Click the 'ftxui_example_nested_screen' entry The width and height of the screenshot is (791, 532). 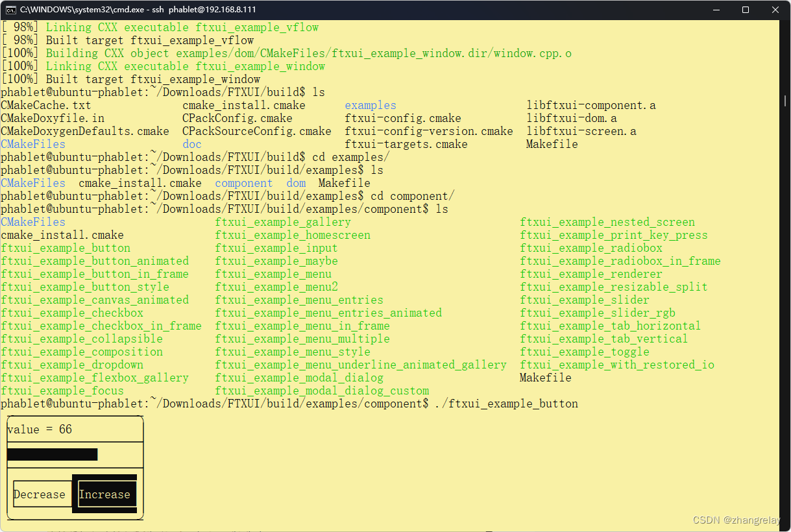[x=607, y=222]
